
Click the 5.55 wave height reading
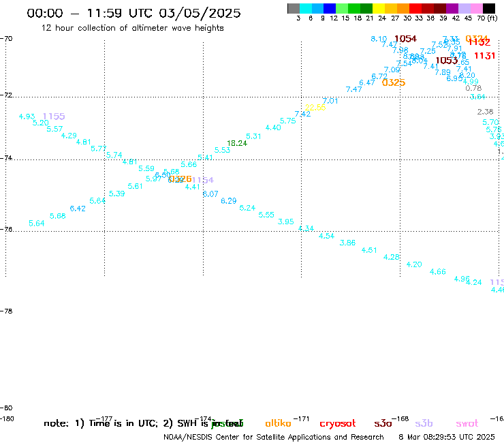266,215
